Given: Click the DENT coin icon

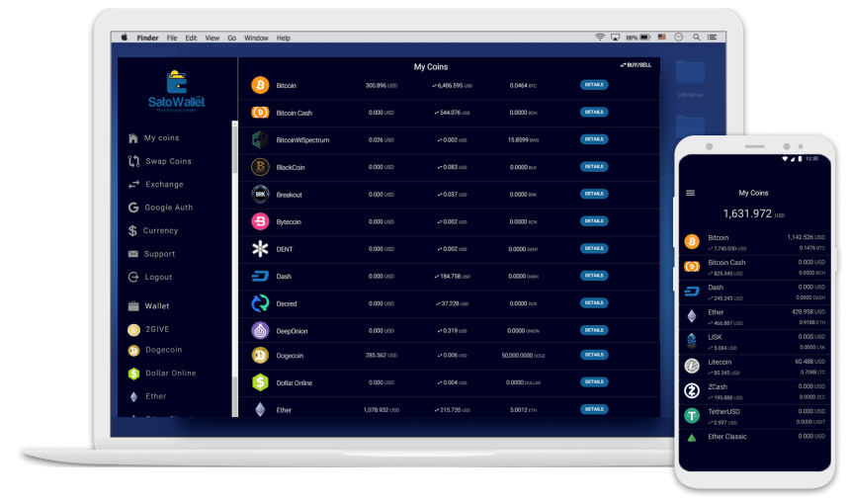Looking at the screenshot, I should coord(260,249).
